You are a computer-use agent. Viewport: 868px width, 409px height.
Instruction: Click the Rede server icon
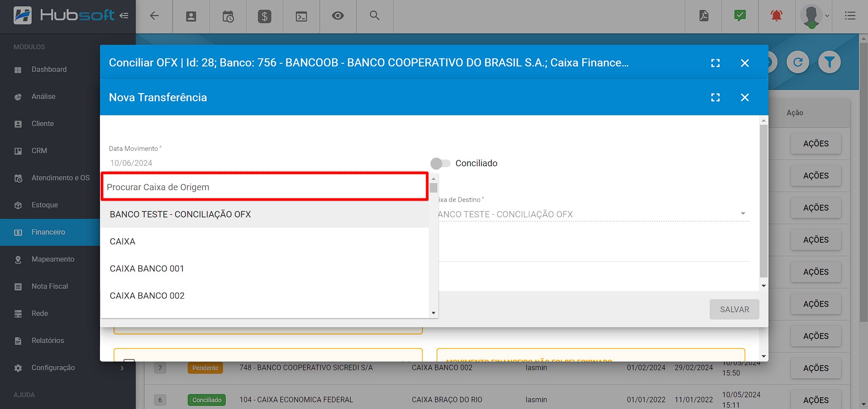pyautogui.click(x=18, y=314)
